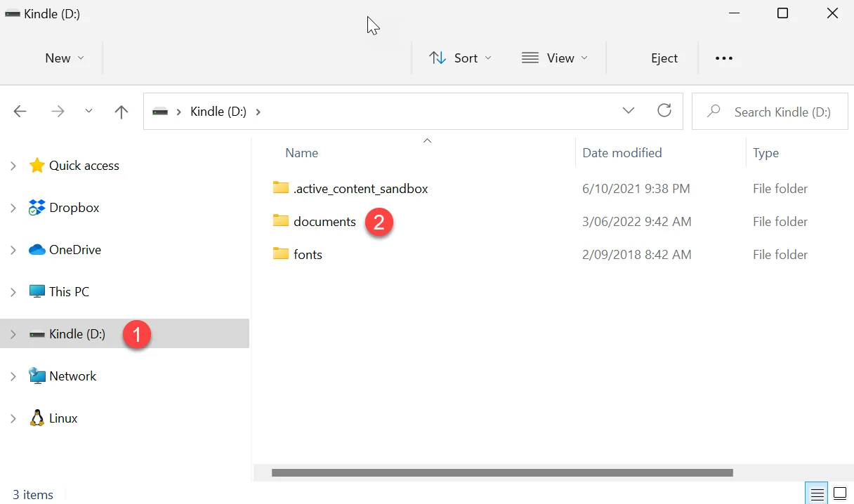Eject the Kindle drive
Screen dimensions: 854x504
[664, 58]
